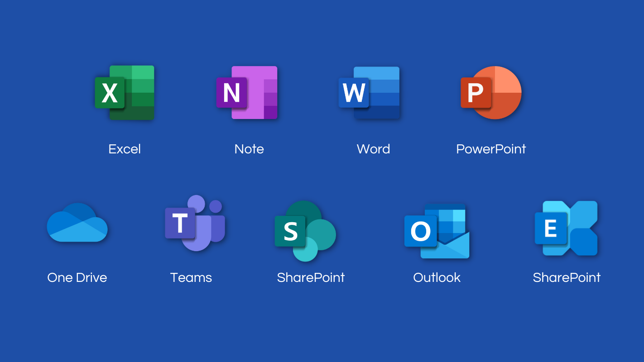The height and width of the screenshot is (362, 644).
Task: Select the Note text label
Action: [x=249, y=149]
